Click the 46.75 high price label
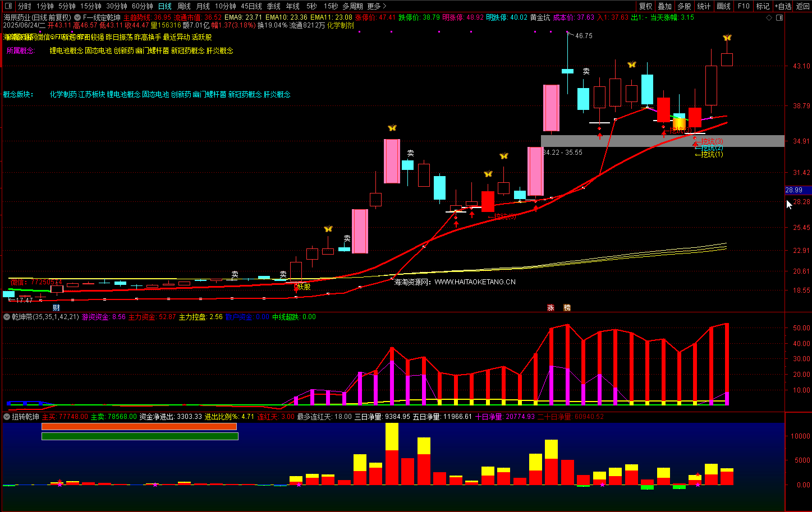This screenshot has width=812, height=512. tap(584, 36)
